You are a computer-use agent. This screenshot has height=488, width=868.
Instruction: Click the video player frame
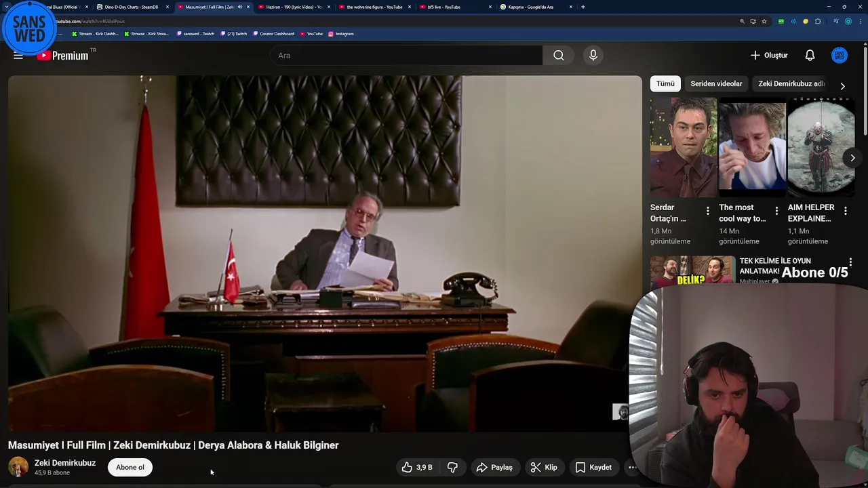point(325,253)
